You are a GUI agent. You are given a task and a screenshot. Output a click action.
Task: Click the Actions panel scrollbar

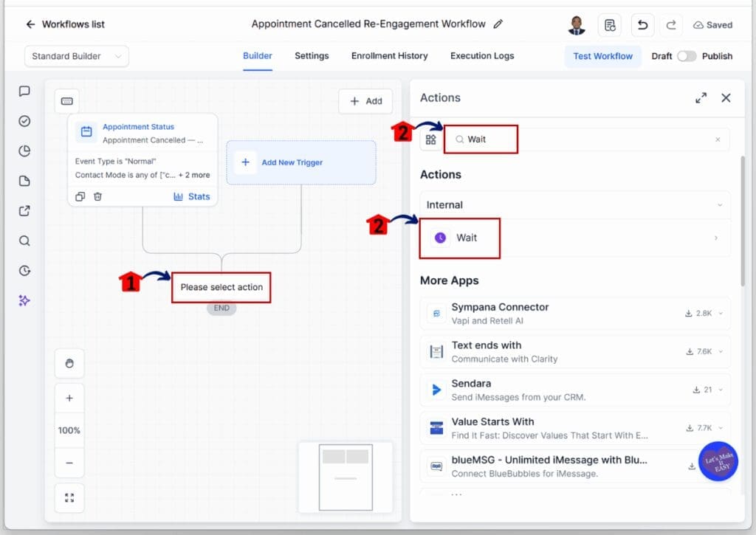click(x=743, y=221)
